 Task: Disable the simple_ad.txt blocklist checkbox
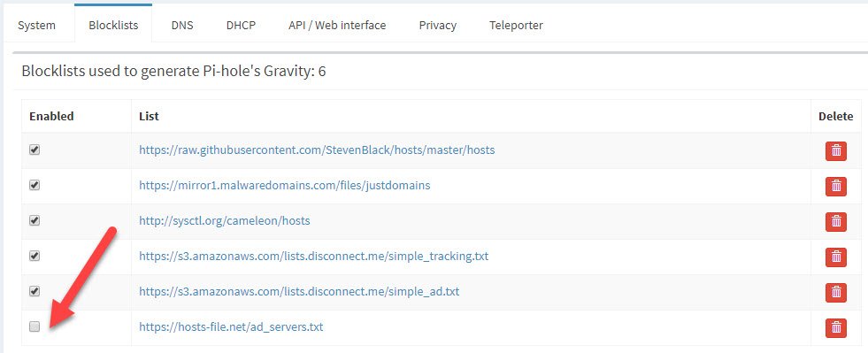pyautogui.click(x=35, y=292)
